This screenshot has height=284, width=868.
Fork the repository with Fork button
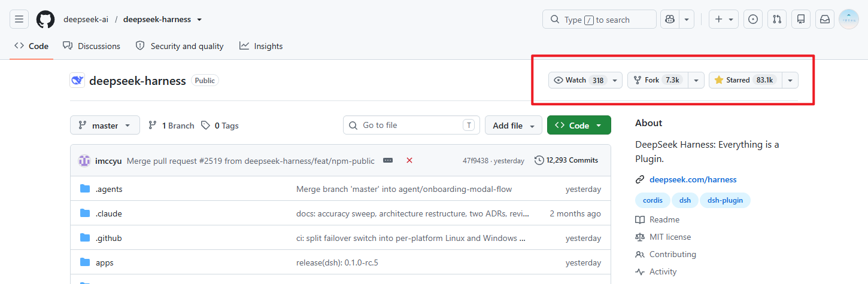658,80
